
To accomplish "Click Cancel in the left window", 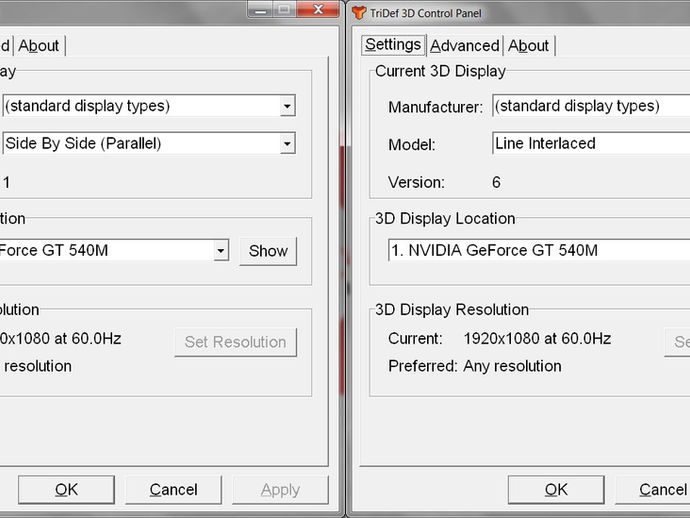I will click(x=173, y=489).
